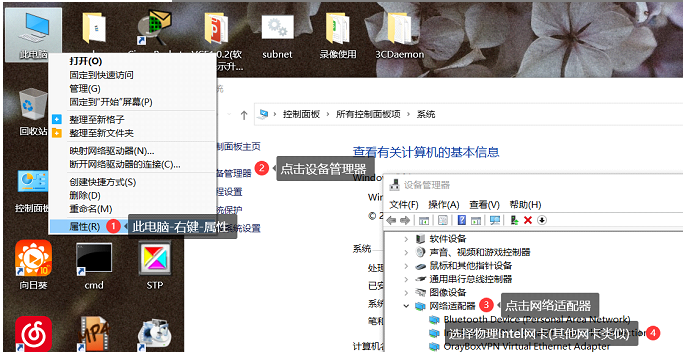Viewport: 683px width, 361px height.
Task: Click the Properties sheet toolbar icon
Action: (443, 220)
